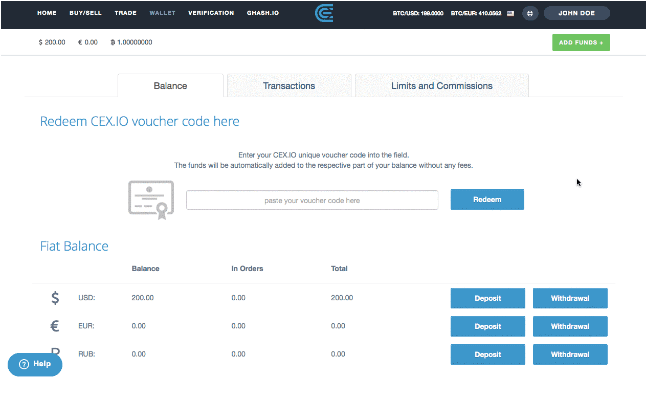Click the voucher certificate icon
Image resolution: width=646 pixels, height=404 pixels.
[x=150, y=199]
